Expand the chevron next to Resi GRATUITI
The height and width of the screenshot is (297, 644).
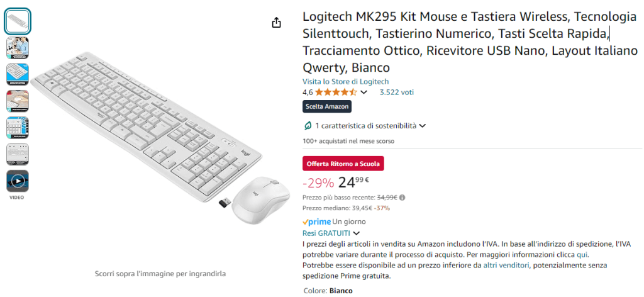(357, 233)
